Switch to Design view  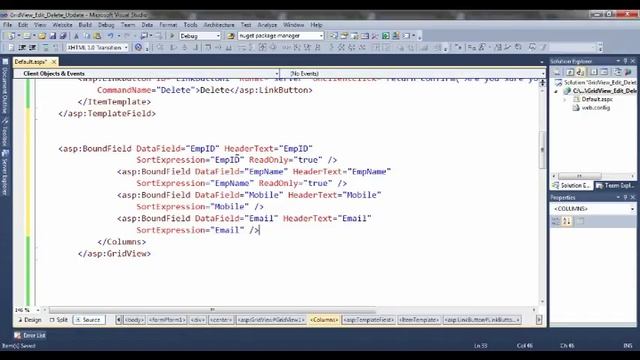[x=30, y=320]
